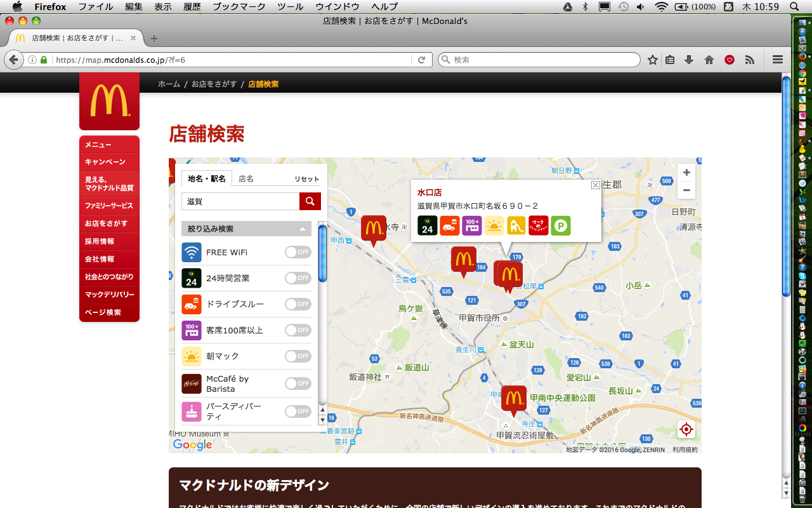
Task: Open the 履歴 menu
Action: click(x=192, y=6)
